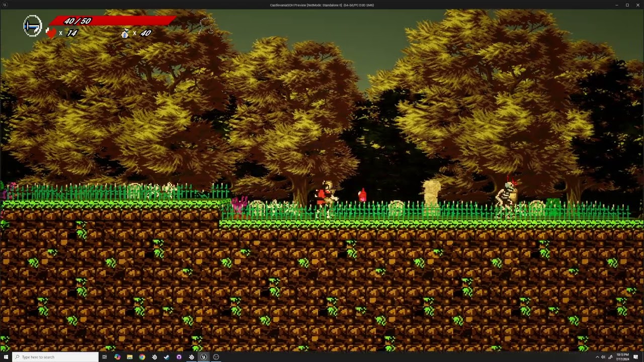The image size is (644, 362).
Task: Click the whip outline icon in HUD
Action: [x=207, y=25]
